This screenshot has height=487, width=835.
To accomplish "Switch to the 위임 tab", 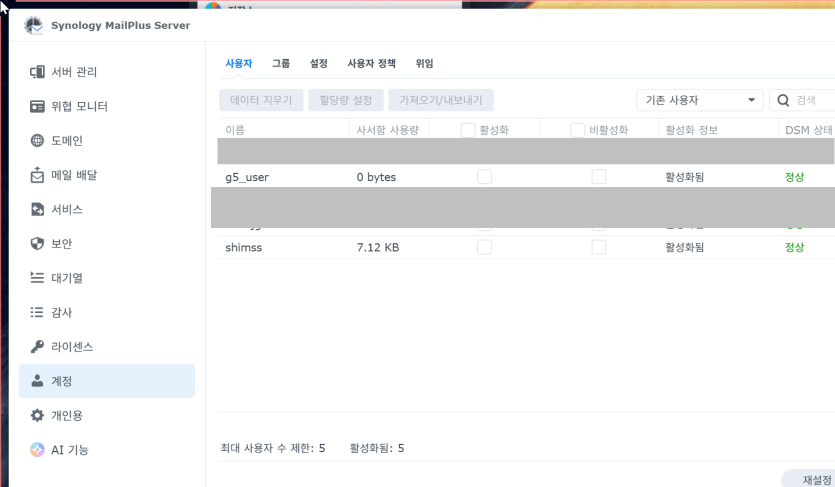I will 424,63.
